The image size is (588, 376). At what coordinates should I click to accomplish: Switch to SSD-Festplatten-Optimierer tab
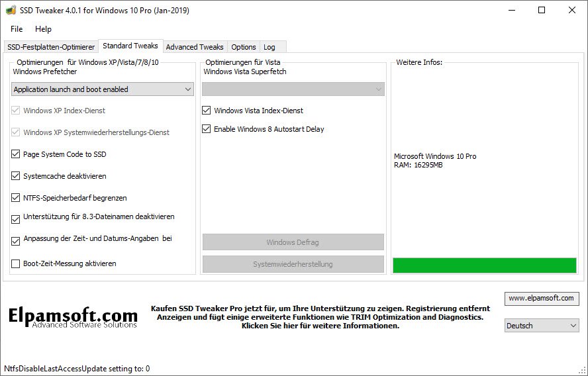coord(51,47)
